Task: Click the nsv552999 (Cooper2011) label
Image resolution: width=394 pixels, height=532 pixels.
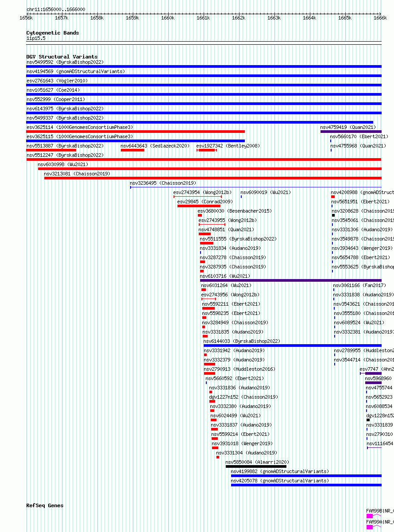Action: 55,100
